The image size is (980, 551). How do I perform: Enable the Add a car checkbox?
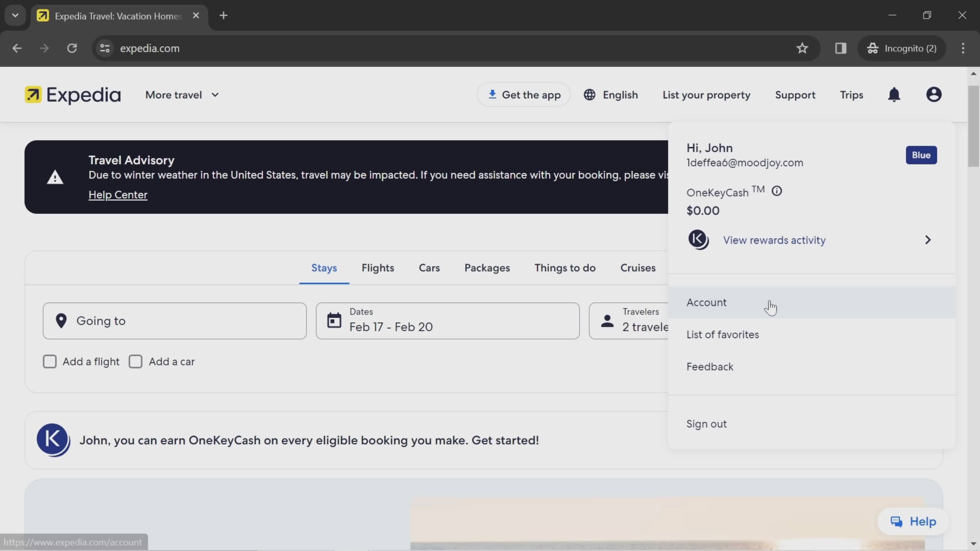(x=136, y=362)
